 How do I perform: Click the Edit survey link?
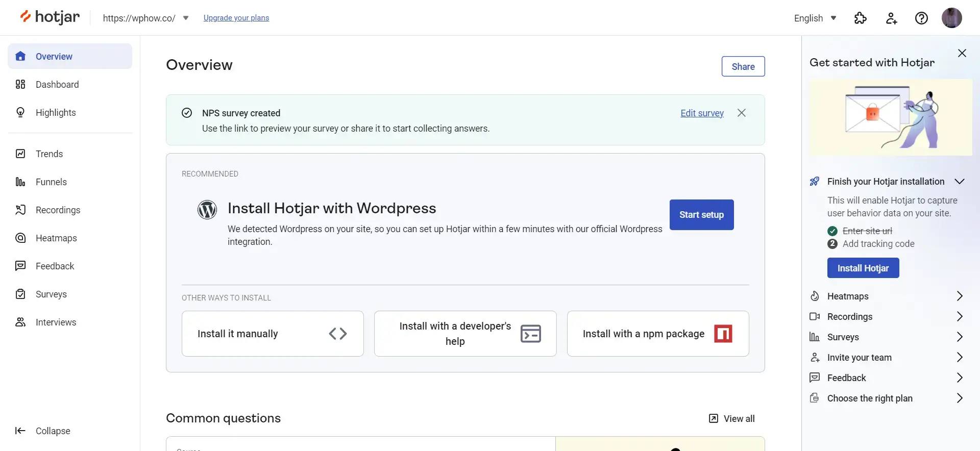point(702,113)
